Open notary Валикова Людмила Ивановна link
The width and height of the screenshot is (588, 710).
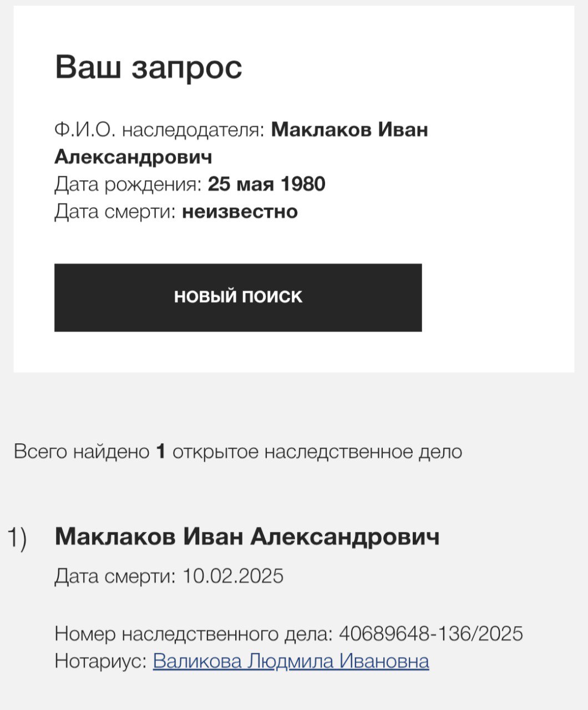coord(291,661)
